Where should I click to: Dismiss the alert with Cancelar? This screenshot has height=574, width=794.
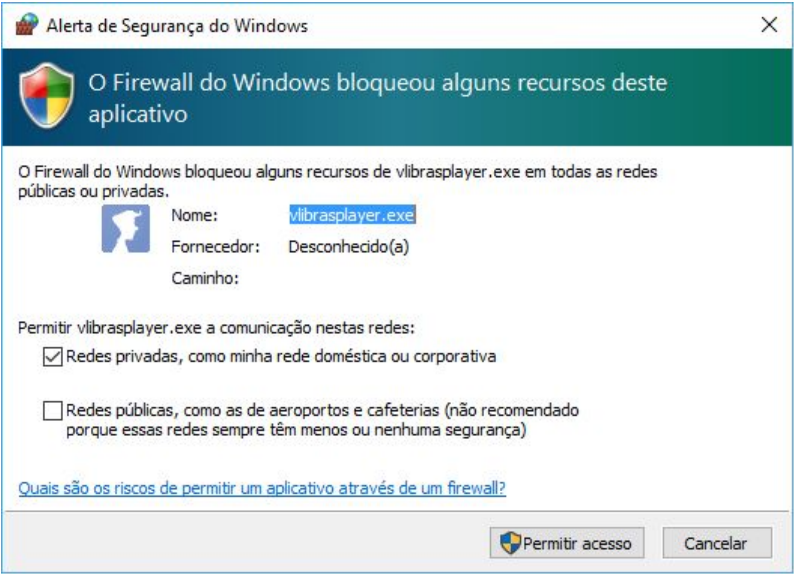[x=717, y=543]
